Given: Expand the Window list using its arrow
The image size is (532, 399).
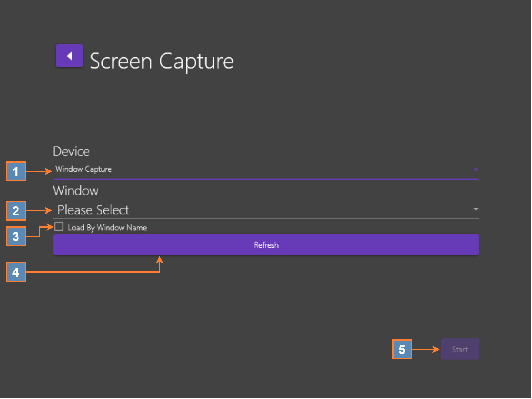Looking at the screenshot, I should pyautogui.click(x=475, y=209).
